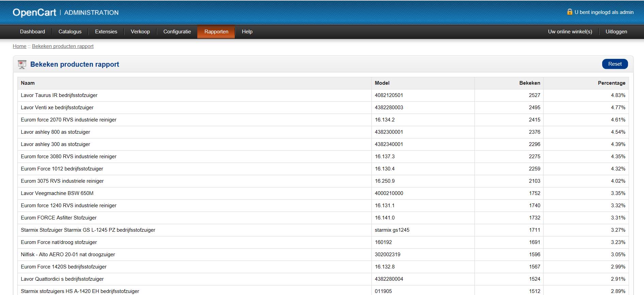Screen dimensions: 644x295
Task: Click Eurom 3075 RVS industriele reiniger
Action: pyautogui.click(x=62, y=181)
